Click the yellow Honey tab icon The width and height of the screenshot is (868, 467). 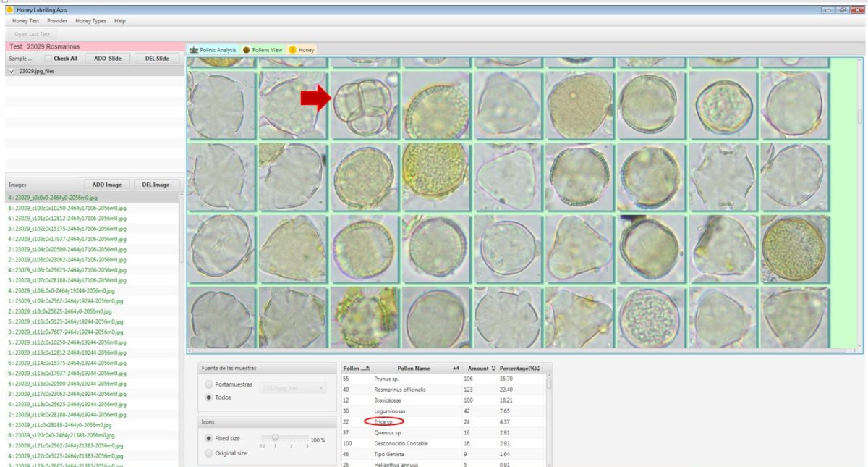click(x=292, y=50)
